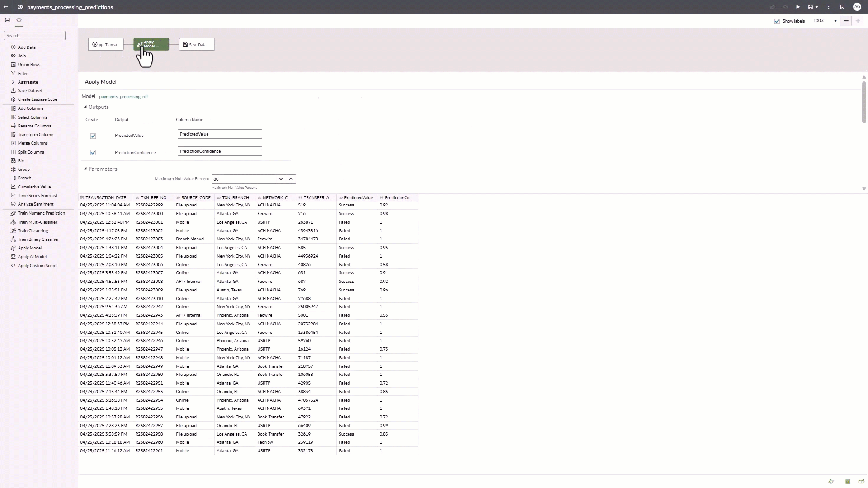This screenshot has height=488, width=868.
Task: Open the Maximum Null Value Percent dropdown
Action: [281, 179]
